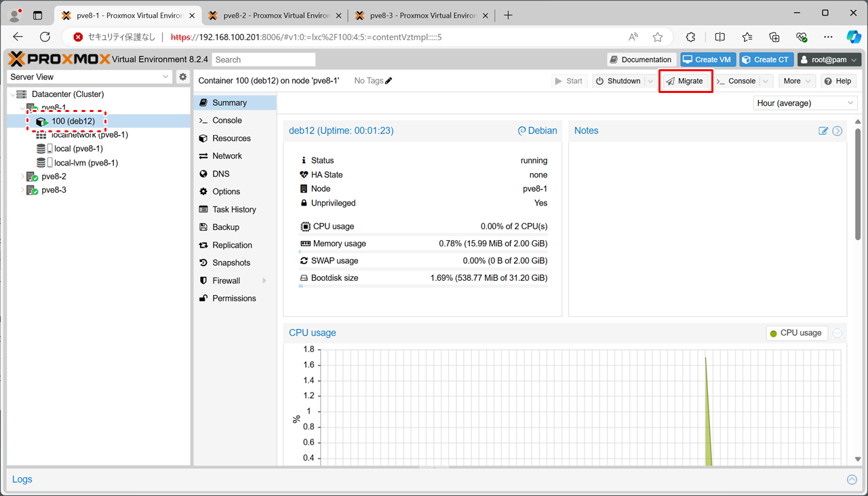Screen dimensions: 868x496
Task: Open the Server View dropdown
Action: [90, 77]
